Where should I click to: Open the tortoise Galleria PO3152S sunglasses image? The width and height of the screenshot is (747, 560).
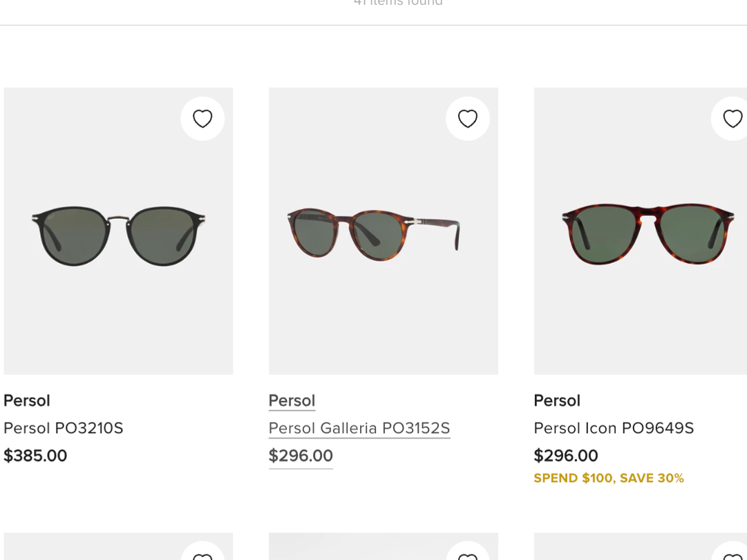[x=384, y=231]
